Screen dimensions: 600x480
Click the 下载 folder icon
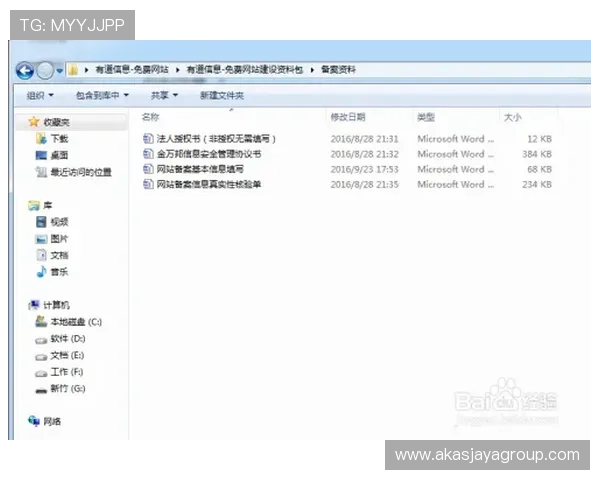pyautogui.click(x=41, y=138)
